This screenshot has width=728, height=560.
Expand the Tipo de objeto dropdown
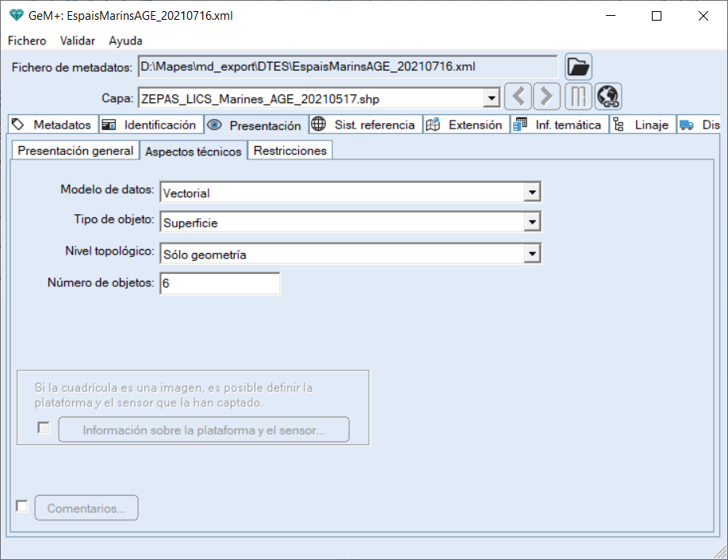tap(532, 222)
